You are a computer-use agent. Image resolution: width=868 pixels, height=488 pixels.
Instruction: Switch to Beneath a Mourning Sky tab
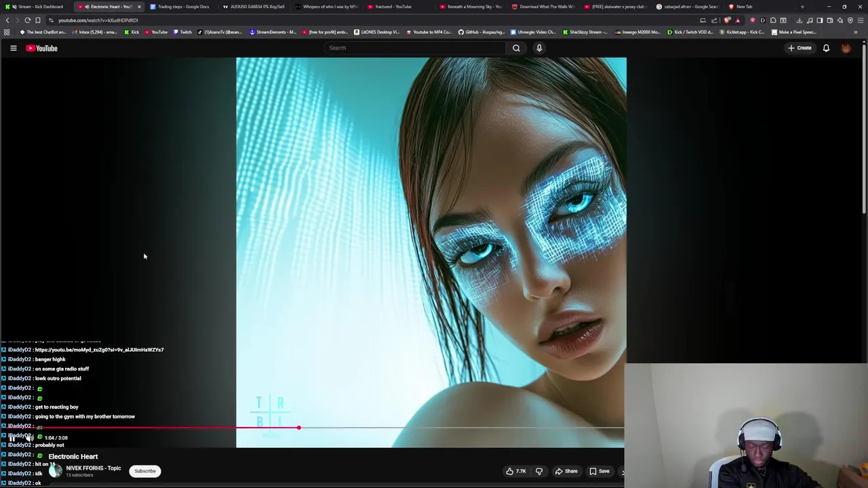click(x=472, y=7)
